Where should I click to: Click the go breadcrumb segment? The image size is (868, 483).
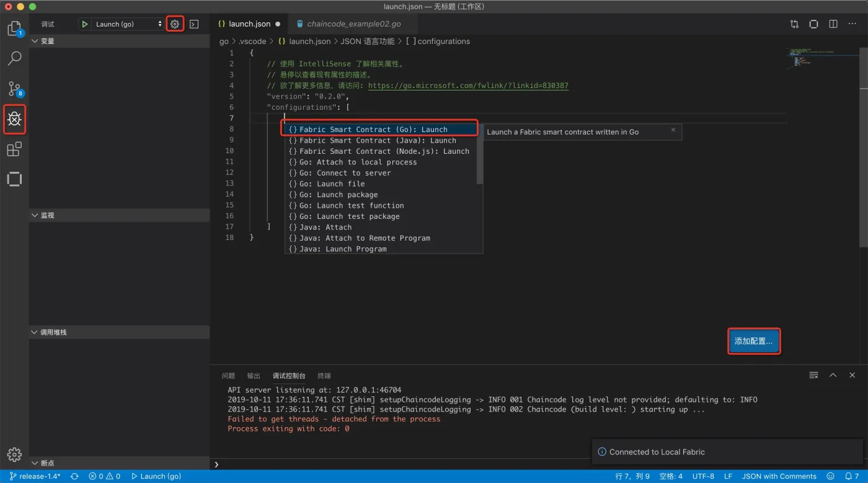click(224, 42)
